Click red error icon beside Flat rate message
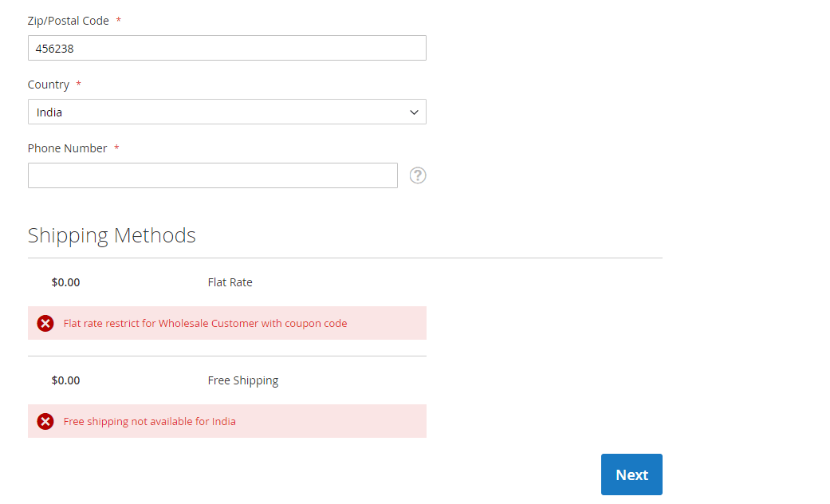This screenshot has width=830, height=504. (x=45, y=323)
